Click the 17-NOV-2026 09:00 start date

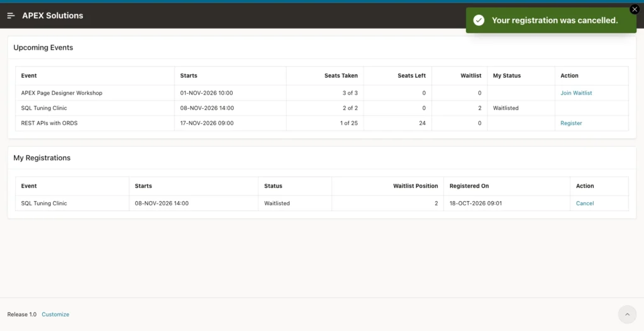coord(206,123)
